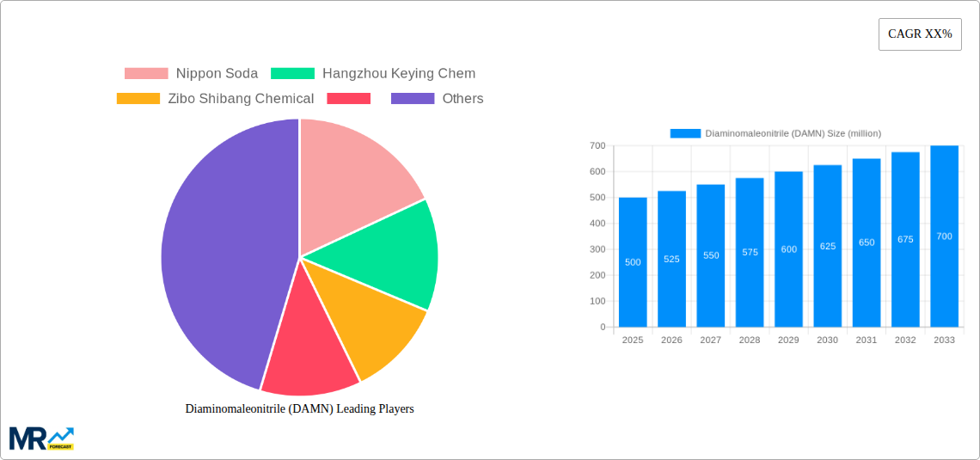The width and height of the screenshot is (980, 460).
Task: Click the 2027 x-axis label
Action: coord(711,340)
